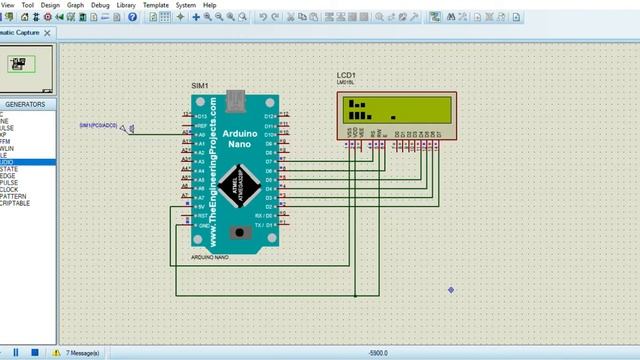Image resolution: width=640 pixels, height=360 pixels.
Task: Open the Home page icon
Action: 24,17
